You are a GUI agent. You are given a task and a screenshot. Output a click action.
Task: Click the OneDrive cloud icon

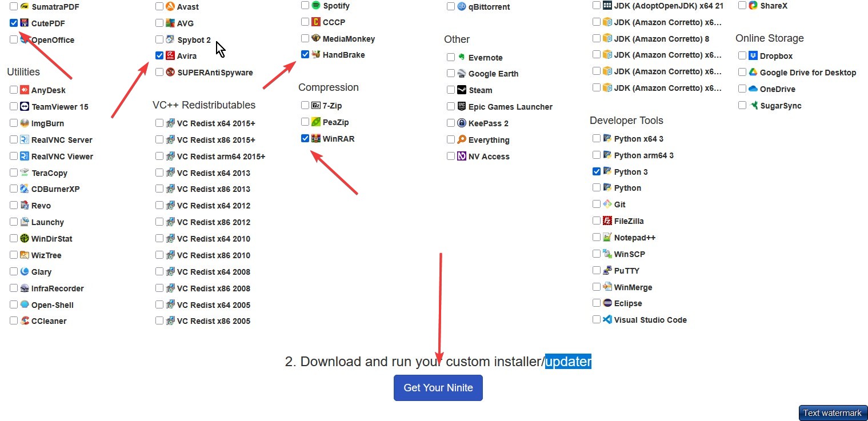coord(753,89)
